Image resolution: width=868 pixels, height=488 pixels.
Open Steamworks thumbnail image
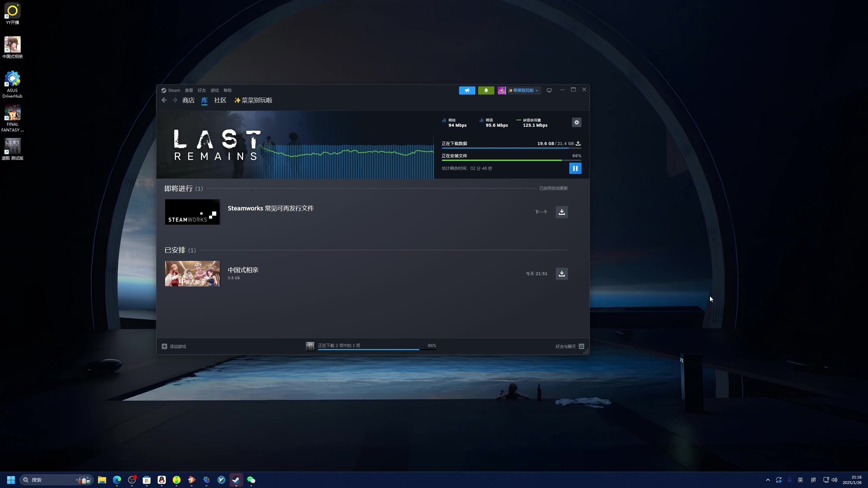(192, 212)
